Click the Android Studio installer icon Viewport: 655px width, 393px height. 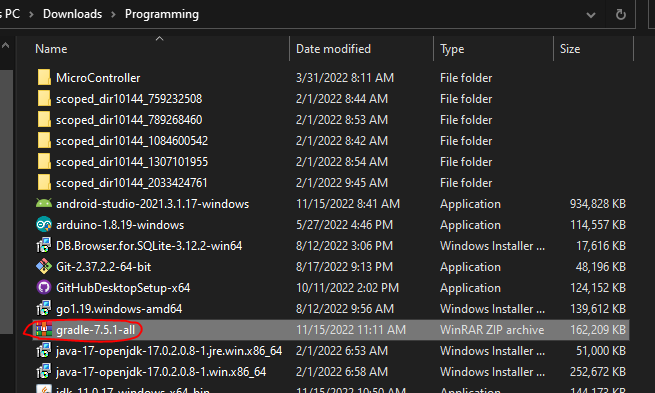(x=44, y=203)
